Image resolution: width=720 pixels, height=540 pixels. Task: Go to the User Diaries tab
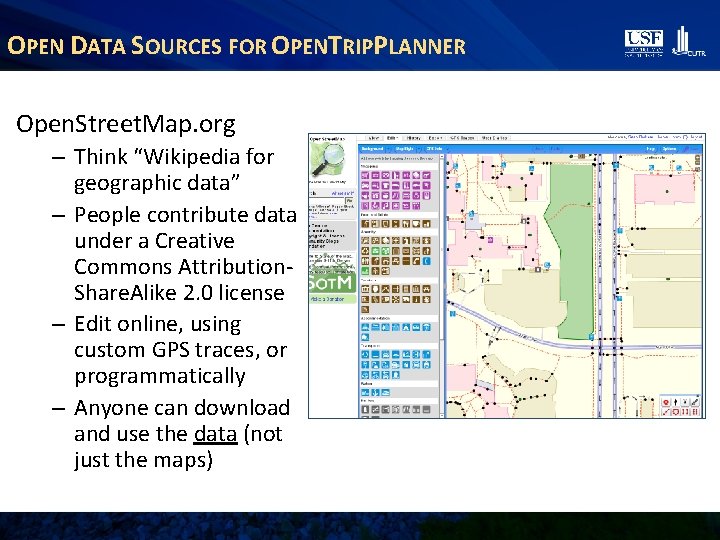click(494, 138)
